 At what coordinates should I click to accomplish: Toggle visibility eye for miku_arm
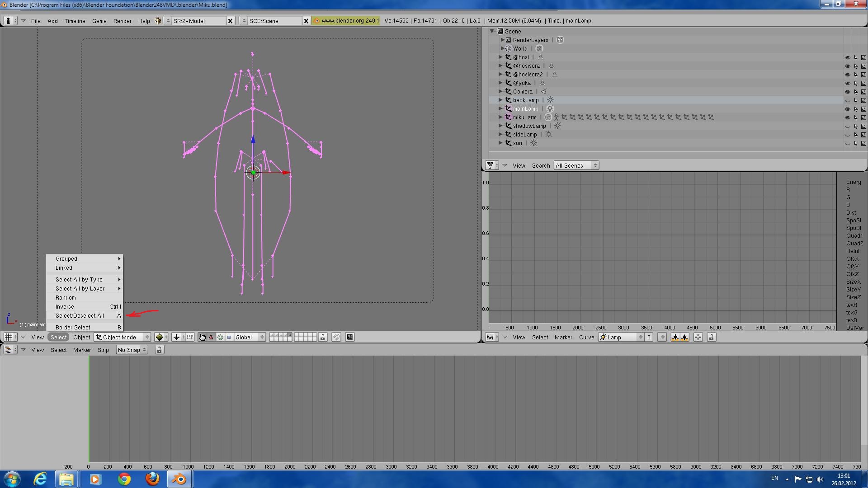(848, 117)
